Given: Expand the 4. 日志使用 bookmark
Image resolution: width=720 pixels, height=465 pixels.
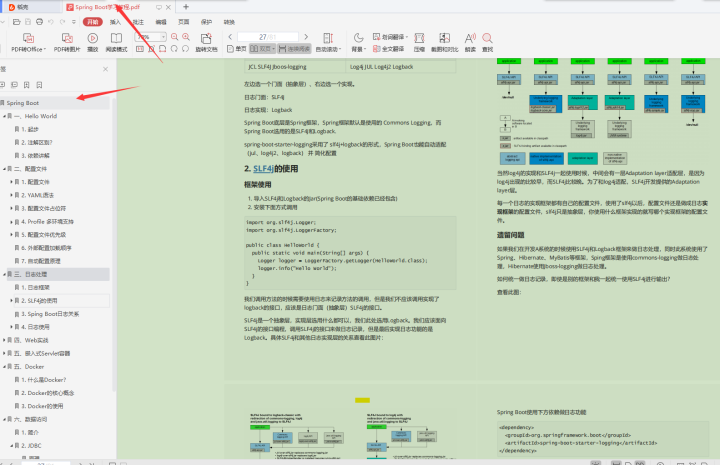Looking at the screenshot, I should click(11, 327).
